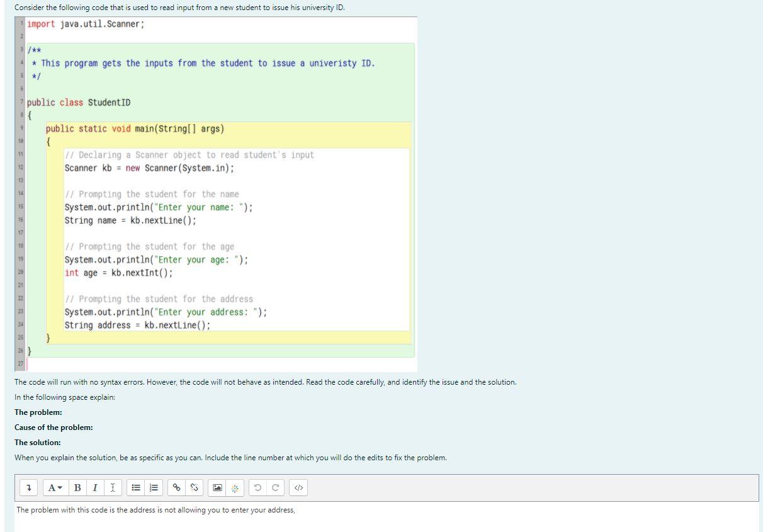Image resolution: width=763 pixels, height=532 pixels.
Task: Toggle bold formatting
Action: tap(77, 488)
